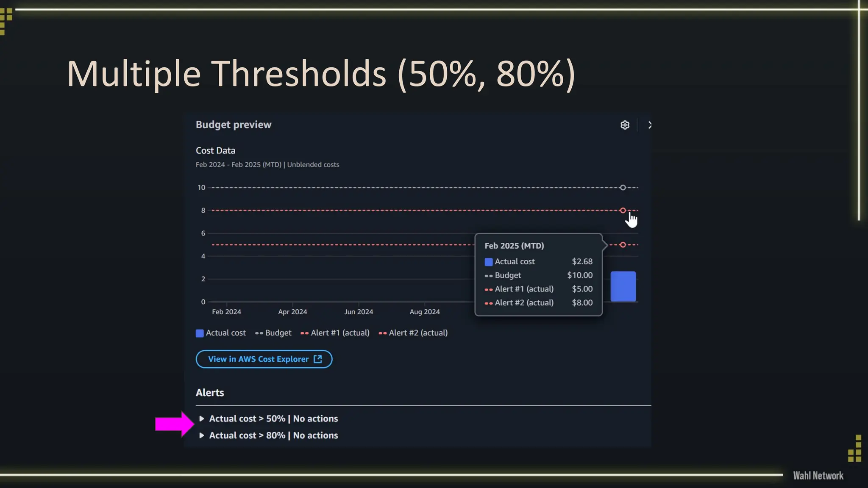
Task: Click the Jun 2024 axis label
Action: (x=359, y=312)
